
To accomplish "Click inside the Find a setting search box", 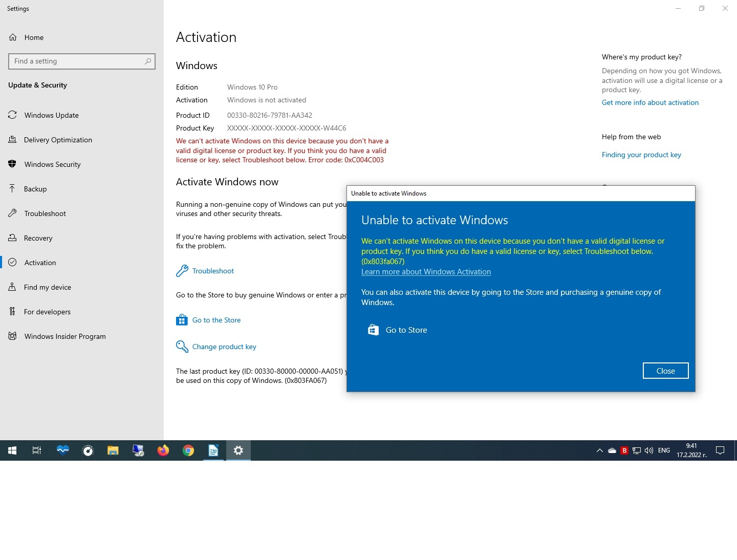I will [x=82, y=61].
